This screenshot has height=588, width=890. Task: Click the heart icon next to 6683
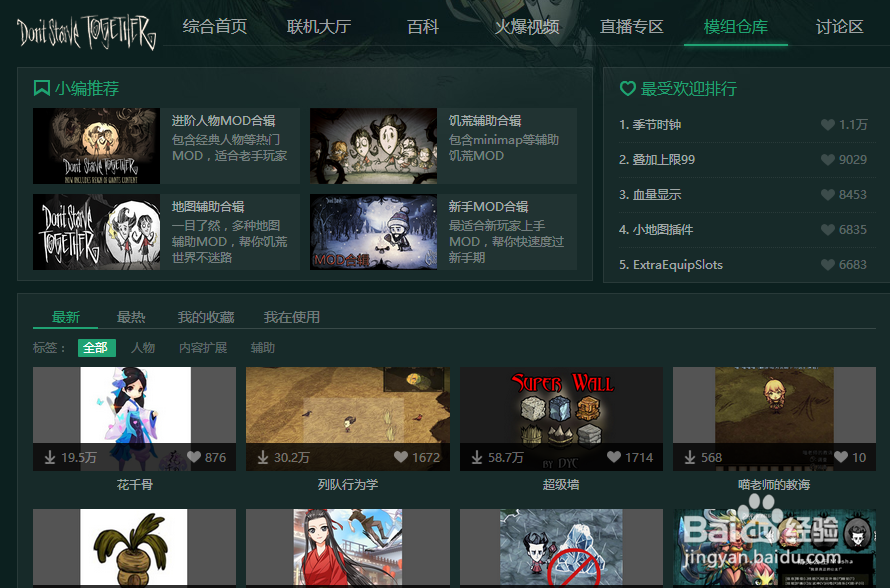[828, 265]
